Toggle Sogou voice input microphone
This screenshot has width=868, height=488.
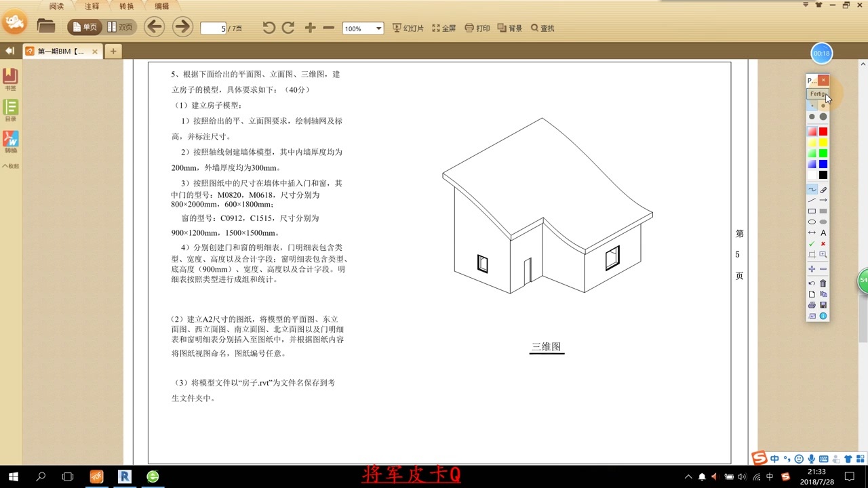coord(811,459)
